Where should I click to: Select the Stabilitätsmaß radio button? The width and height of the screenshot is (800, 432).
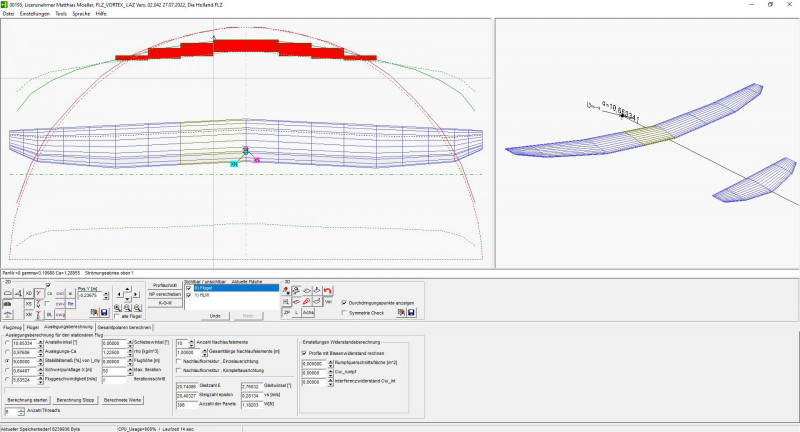(9, 361)
